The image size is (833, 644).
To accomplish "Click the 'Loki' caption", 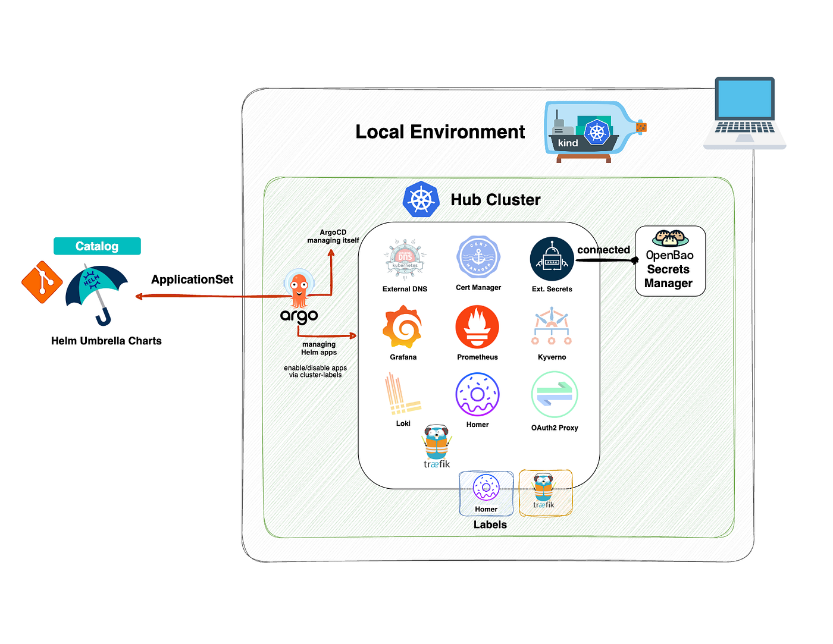I will pos(403,423).
